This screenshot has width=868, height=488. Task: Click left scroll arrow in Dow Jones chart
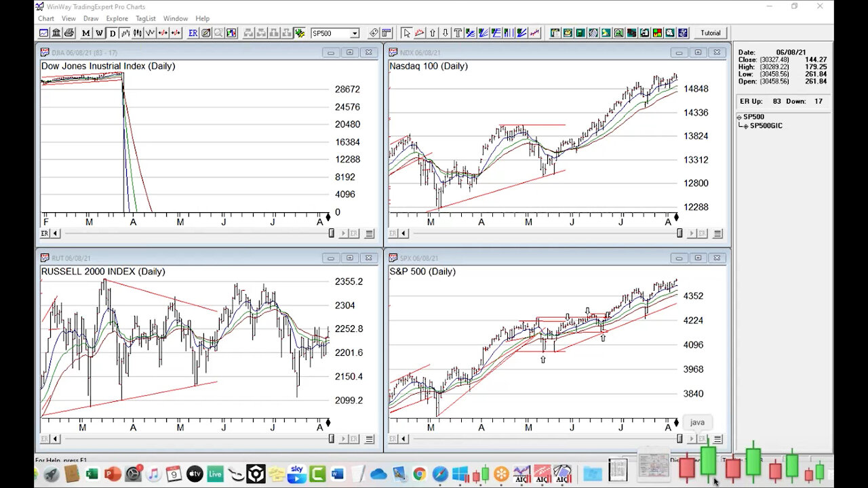(55, 233)
